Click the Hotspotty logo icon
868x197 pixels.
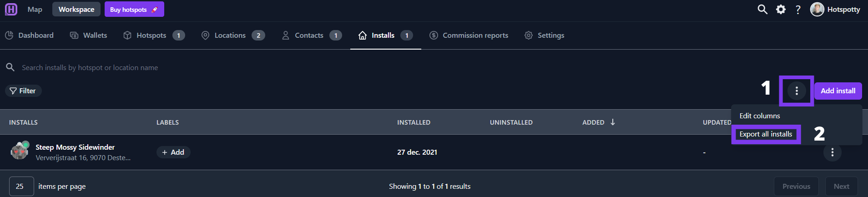(11, 9)
